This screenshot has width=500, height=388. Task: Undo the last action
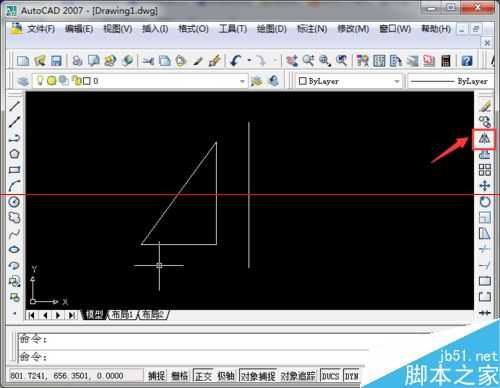tap(235, 61)
